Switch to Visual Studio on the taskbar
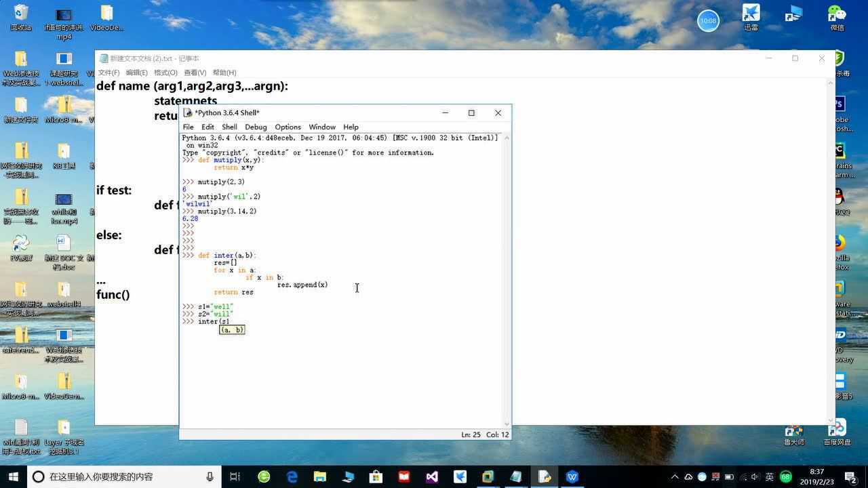This screenshot has width=868, height=488. [432, 476]
